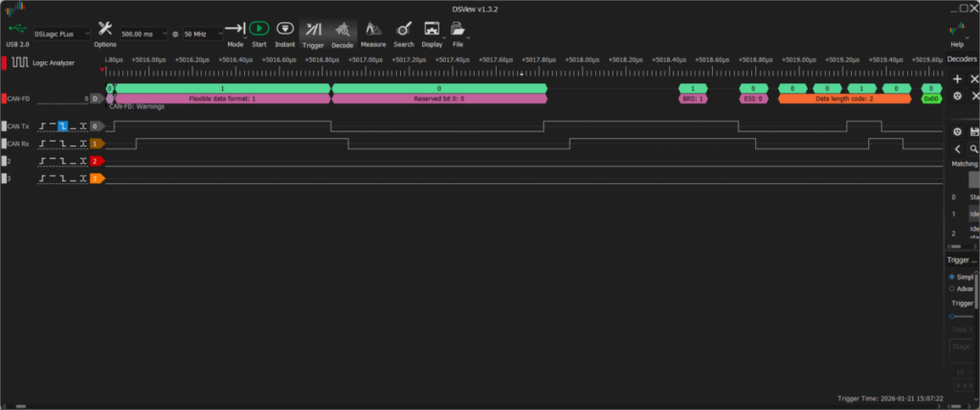Save decoder results with floppy disk icon
Image resolution: width=980 pixels, height=410 pixels.
pyautogui.click(x=974, y=131)
